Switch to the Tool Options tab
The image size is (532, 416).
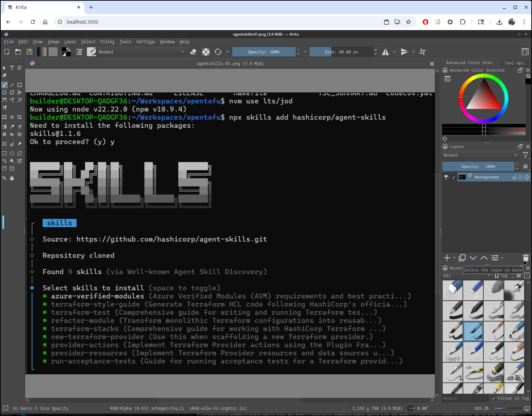[515, 63]
